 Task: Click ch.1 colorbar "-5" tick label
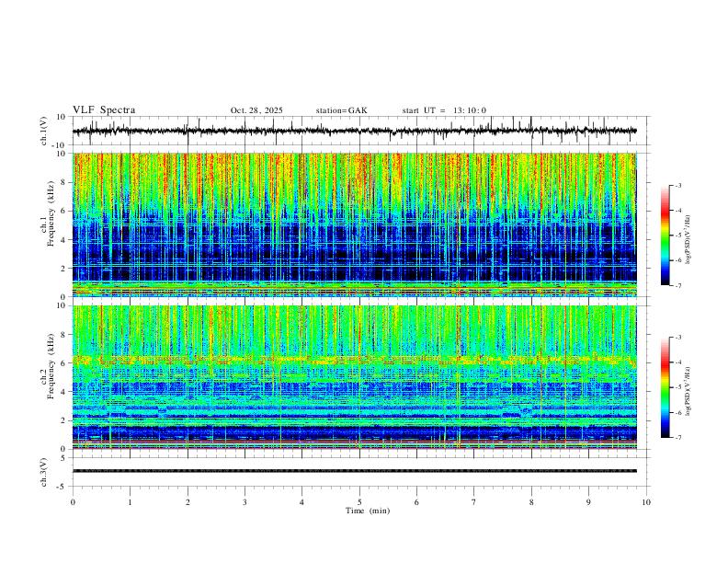click(678, 236)
